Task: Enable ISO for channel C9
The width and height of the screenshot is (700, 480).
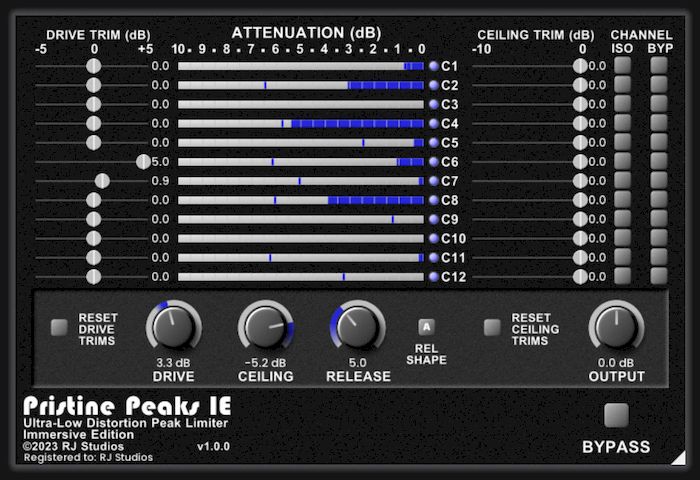Action: click(x=623, y=219)
